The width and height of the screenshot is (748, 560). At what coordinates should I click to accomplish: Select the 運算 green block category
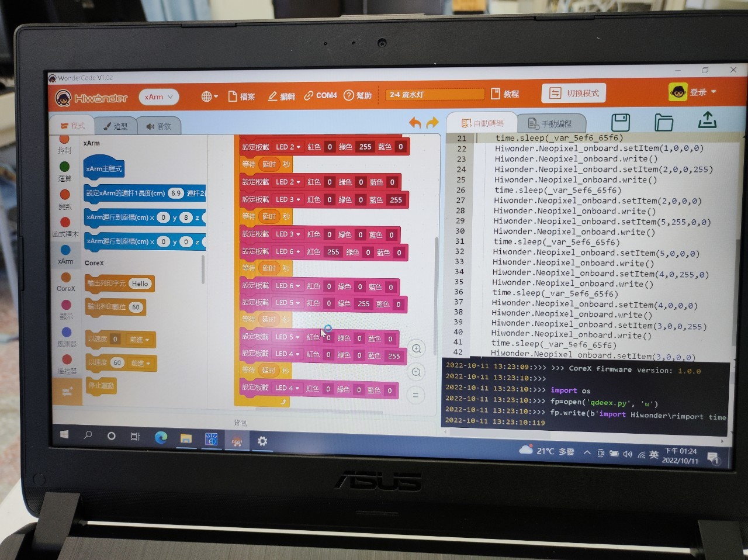pyautogui.click(x=64, y=172)
